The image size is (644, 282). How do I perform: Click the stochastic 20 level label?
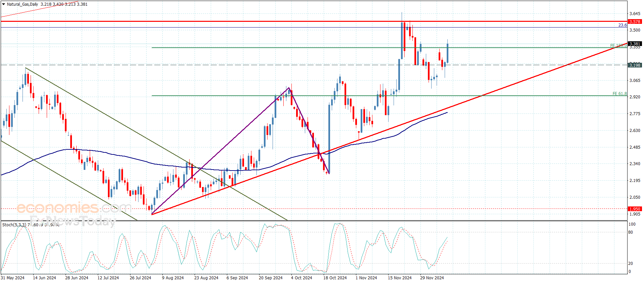[631, 264]
